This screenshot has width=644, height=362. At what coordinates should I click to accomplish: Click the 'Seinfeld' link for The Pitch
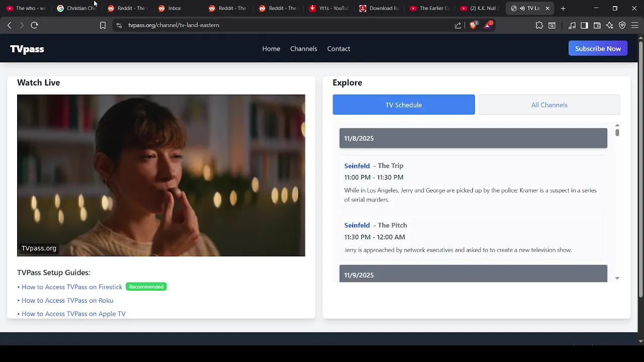click(357, 225)
